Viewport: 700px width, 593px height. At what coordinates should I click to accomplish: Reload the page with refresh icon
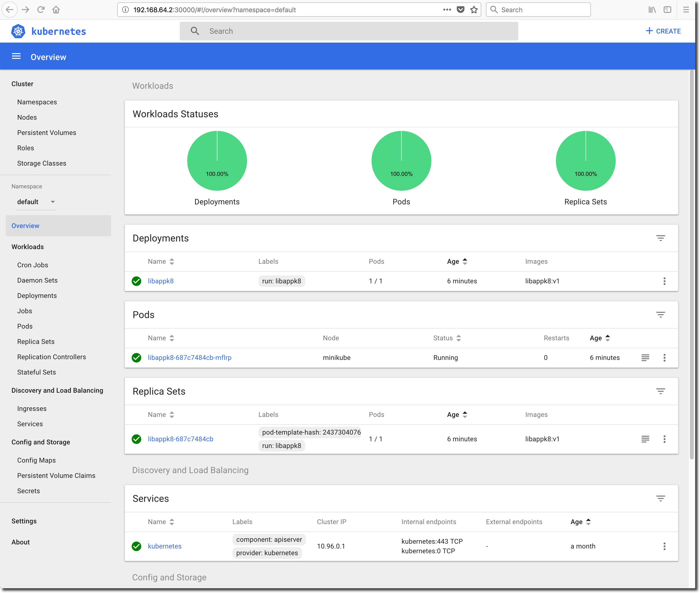(41, 10)
